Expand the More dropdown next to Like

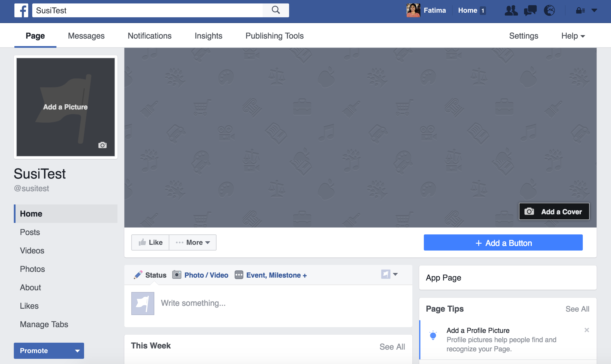point(193,242)
